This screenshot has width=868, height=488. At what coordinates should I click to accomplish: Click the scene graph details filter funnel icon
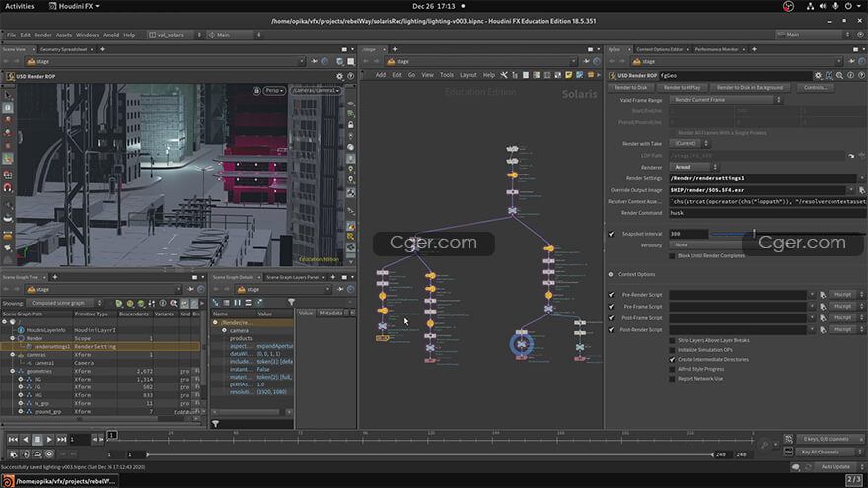click(x=291, y=302)
